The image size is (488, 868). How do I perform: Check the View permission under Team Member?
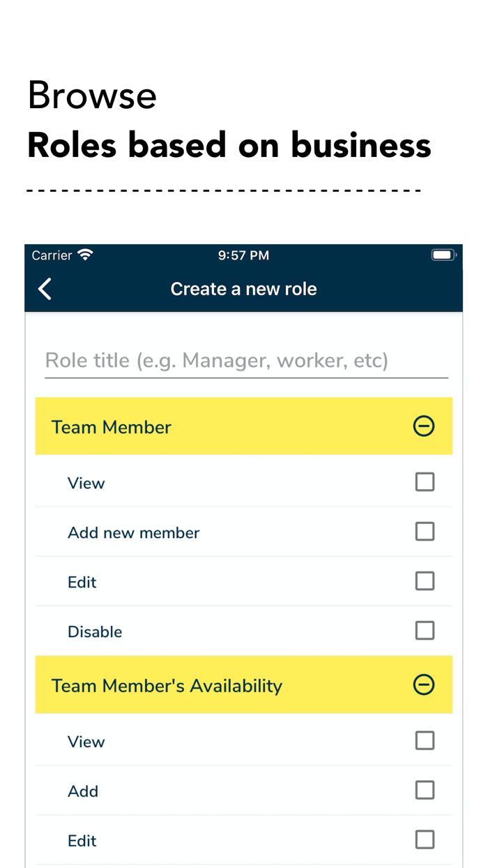point(425,481)
